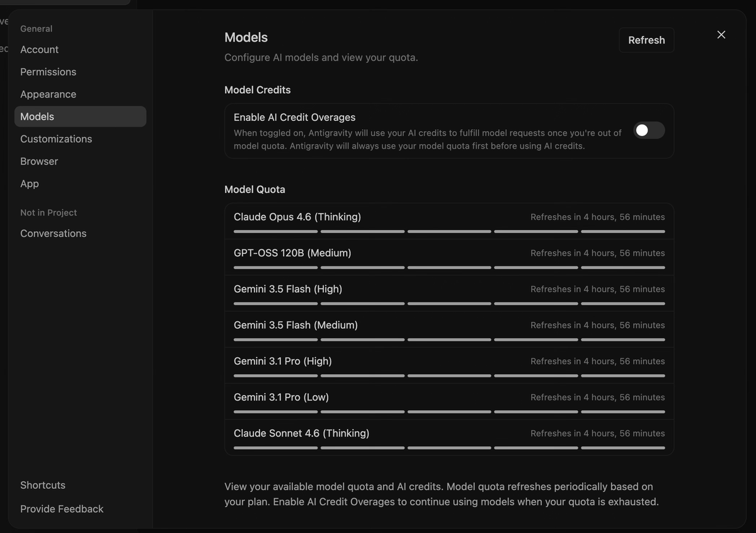Click the GPT-OSS 120B (Medium) quota bar

(449, 268)
